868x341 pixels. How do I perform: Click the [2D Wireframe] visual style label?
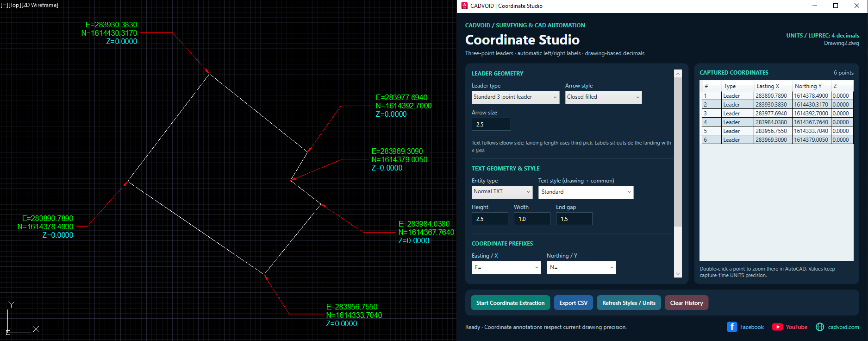point(40,5)
